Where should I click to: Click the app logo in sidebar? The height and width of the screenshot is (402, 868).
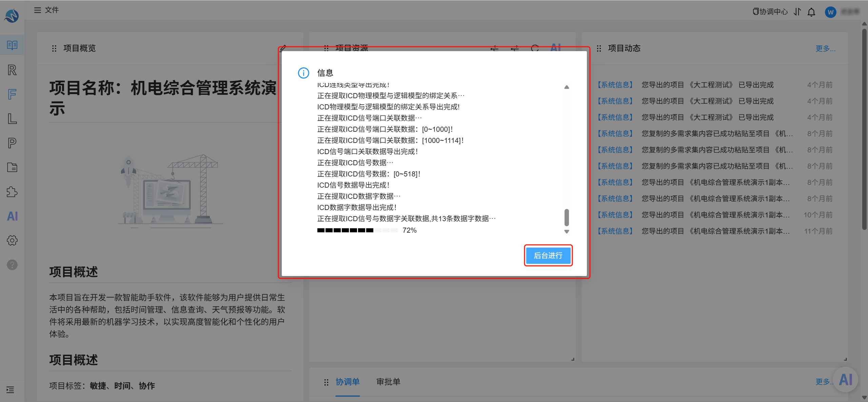click(x=12, y=16)
